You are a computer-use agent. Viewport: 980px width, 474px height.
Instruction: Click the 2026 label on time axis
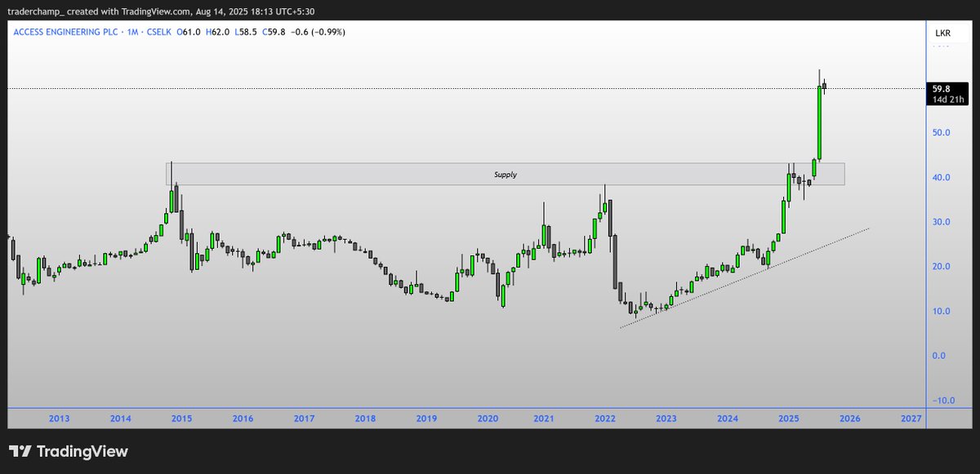click(849, 419)
